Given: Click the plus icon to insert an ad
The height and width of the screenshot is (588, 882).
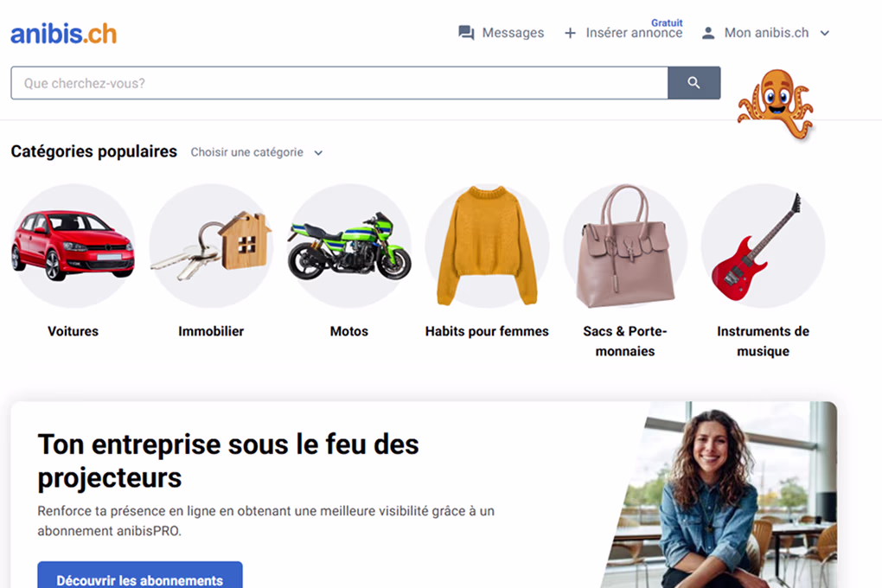Looking at the screenshot, I should tap(570, 33).
